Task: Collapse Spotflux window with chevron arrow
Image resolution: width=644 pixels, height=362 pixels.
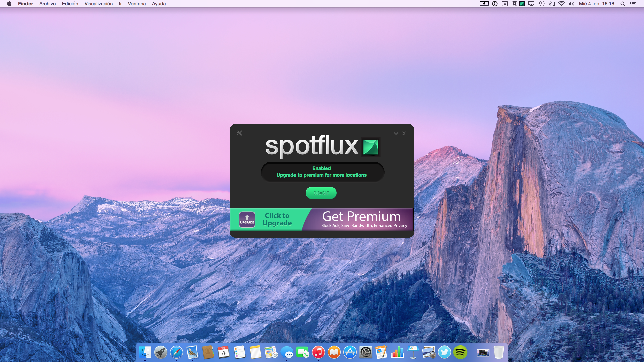Action: pos(396,134)
